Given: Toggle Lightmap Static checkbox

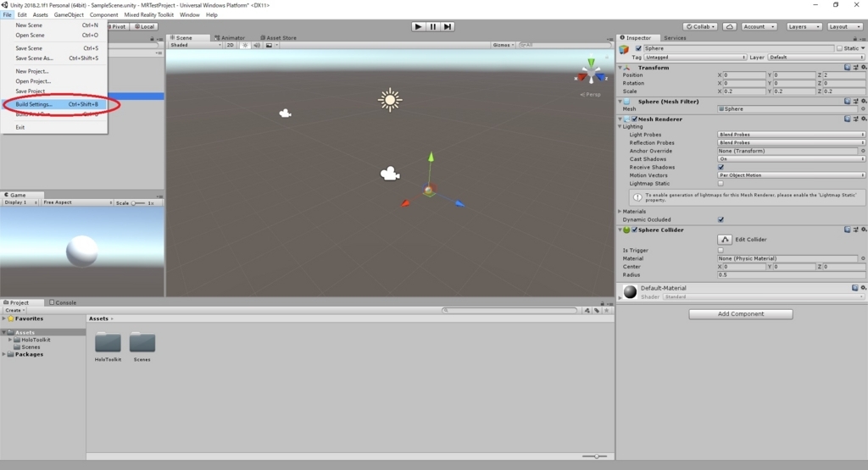Looking at the screenshot, I should click(721, 184).
